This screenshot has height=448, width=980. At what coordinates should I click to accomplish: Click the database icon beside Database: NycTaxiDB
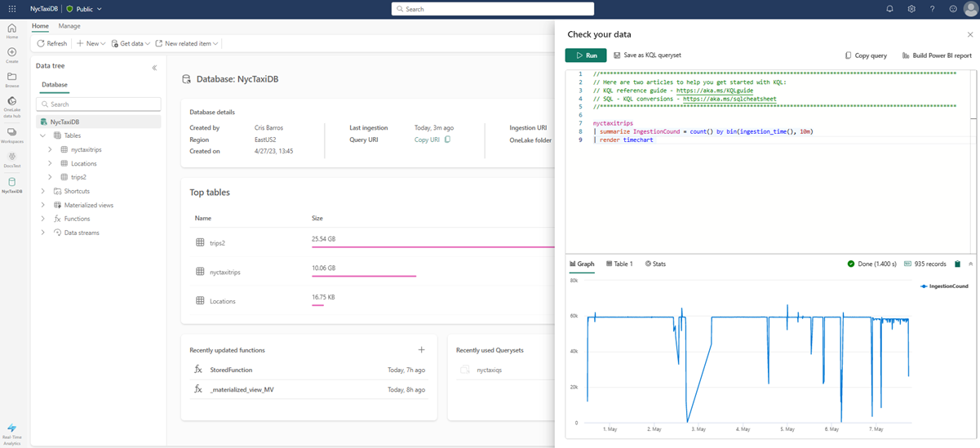[186, 80]
